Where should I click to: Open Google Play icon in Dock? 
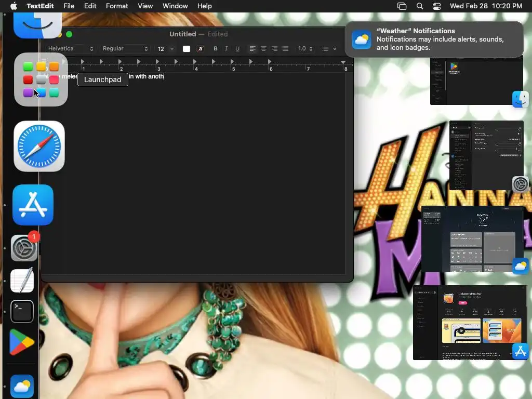(x=21, y=342)
